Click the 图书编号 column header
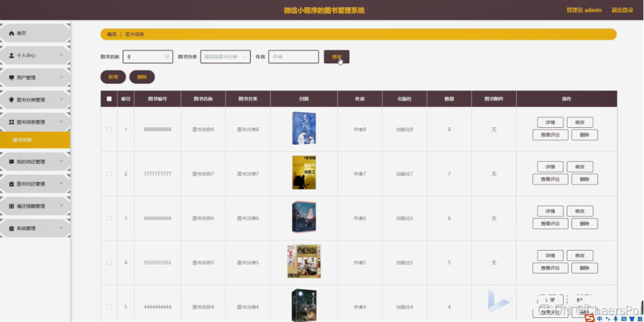The height and width of the screenshot is (322, 644). [158, 99]
